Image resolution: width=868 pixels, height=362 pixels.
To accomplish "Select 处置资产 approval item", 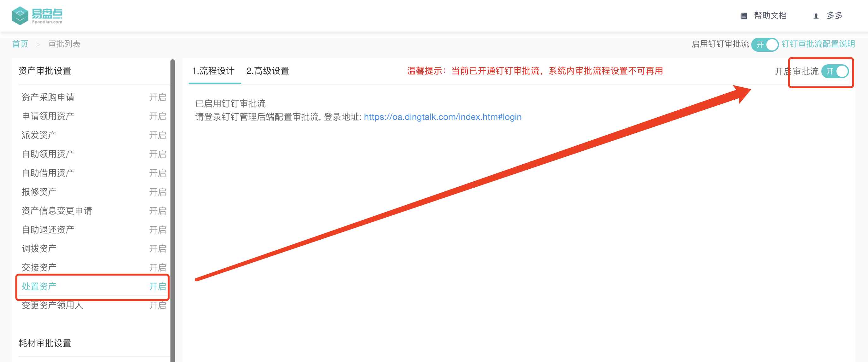I will click(39, 286).
